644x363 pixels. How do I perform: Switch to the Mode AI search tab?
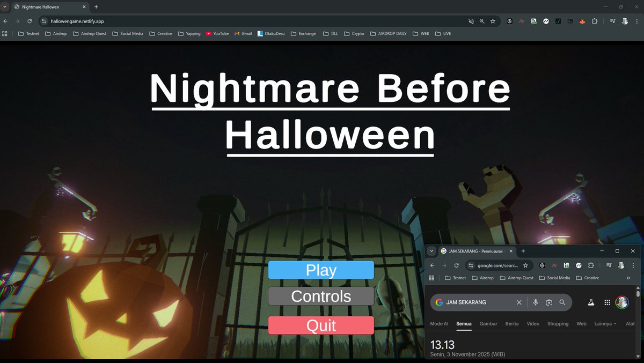(x=439, y=324)
